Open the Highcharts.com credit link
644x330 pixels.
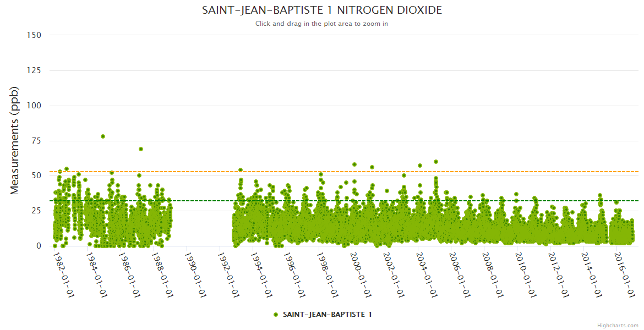click(x=618, y=325)
